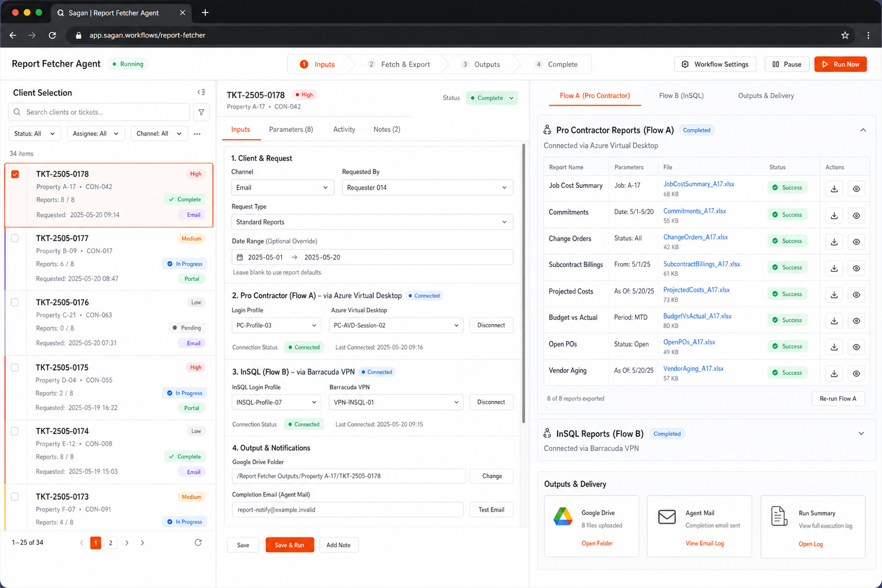
Task: Open the Channel Email dropdown
Action: tap(283, 188)
